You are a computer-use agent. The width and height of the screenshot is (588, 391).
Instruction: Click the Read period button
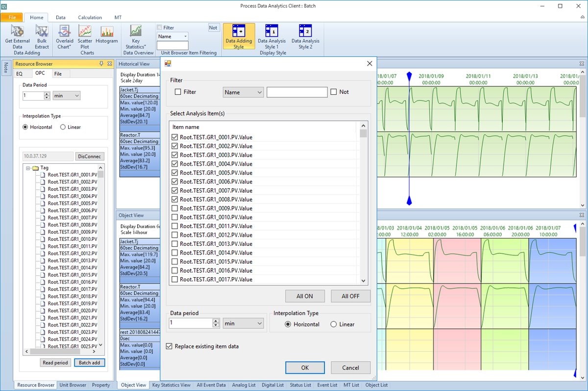pos(55,363)
